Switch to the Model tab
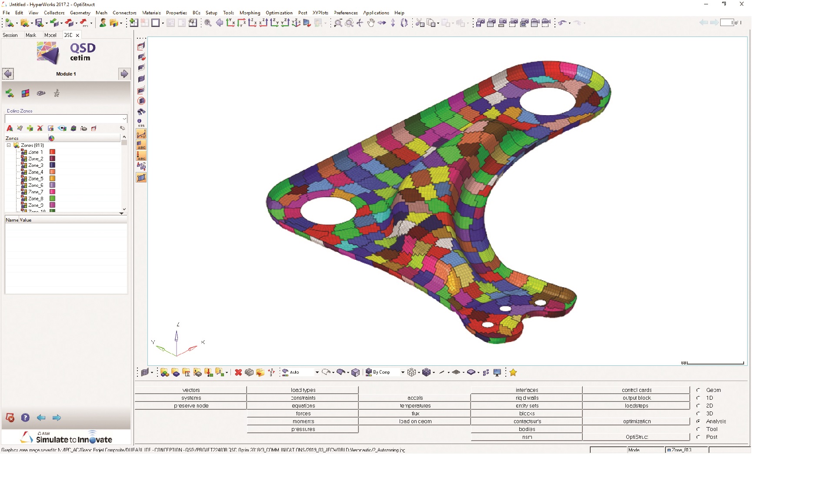Screen dimensions: 835x504 tap(50, 35)
